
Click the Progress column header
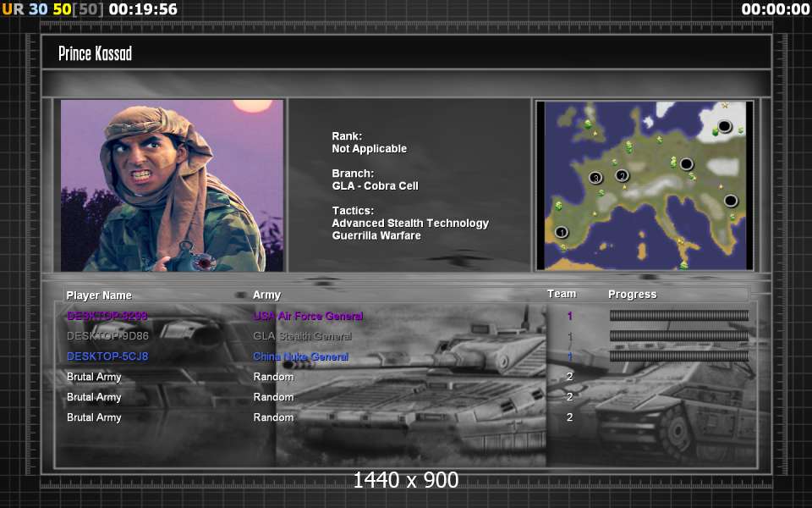coord(633,295)
